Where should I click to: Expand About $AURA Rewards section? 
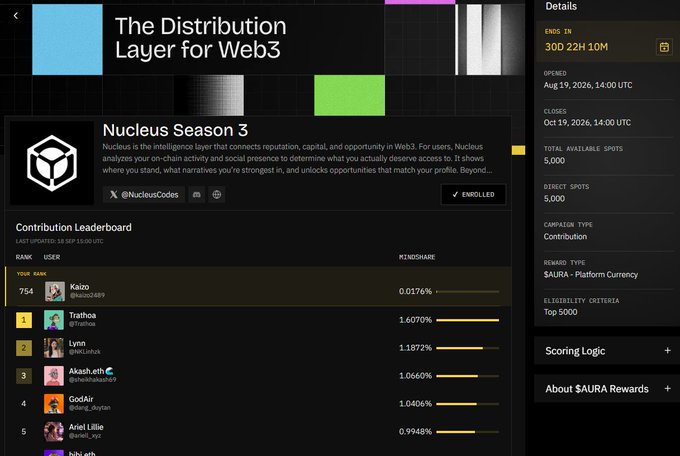coord(607,389)
